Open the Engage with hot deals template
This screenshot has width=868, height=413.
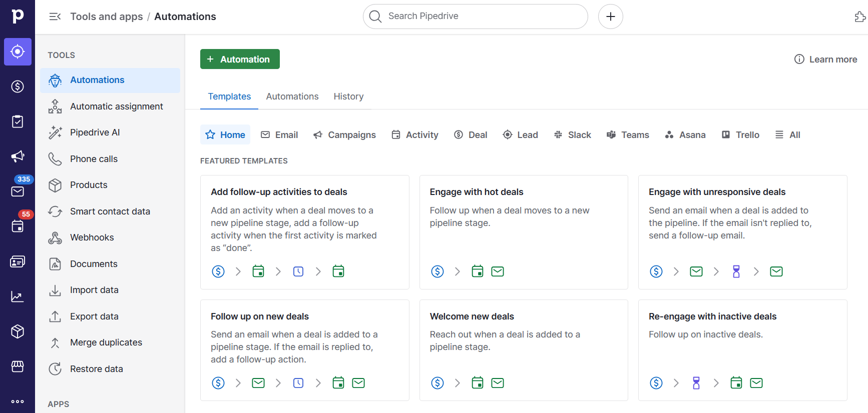tap(524, 232)
